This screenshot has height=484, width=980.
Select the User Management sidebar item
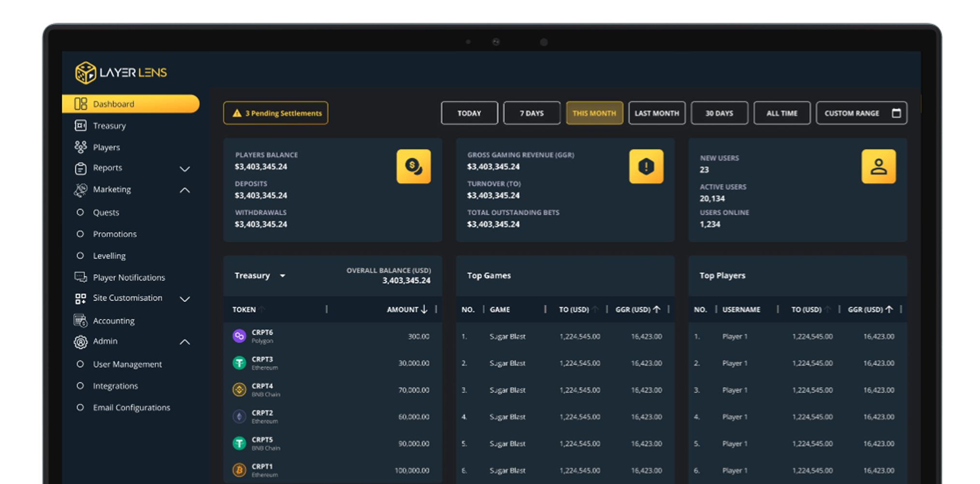127,364
